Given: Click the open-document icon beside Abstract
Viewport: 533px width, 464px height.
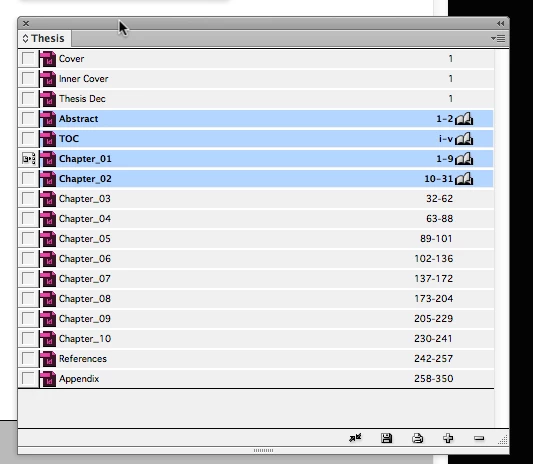Looking at the screenshot, I should coord(464,119).
